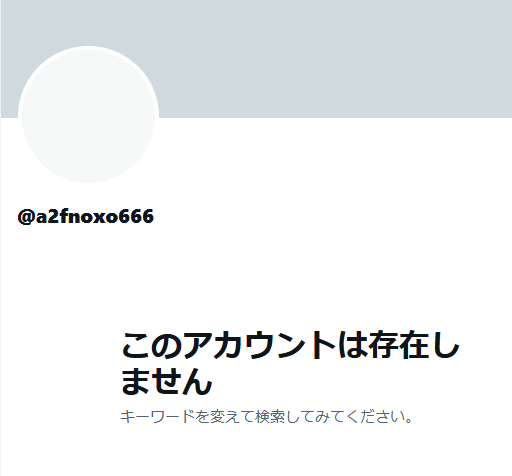Viewport: 512px width, 476px height.
Task: Select the @a2fnoxo666 username handle
Action: 86,216
